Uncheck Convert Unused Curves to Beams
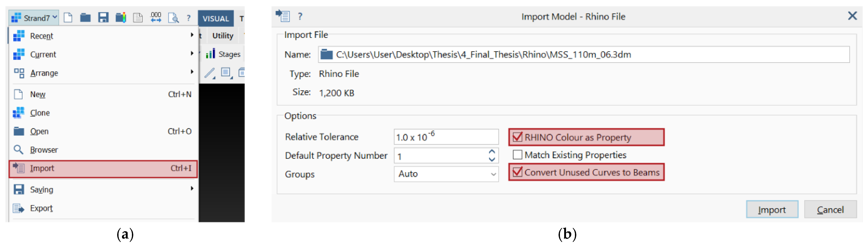Viewport: 868px width, 244px height. coord(517,172)
